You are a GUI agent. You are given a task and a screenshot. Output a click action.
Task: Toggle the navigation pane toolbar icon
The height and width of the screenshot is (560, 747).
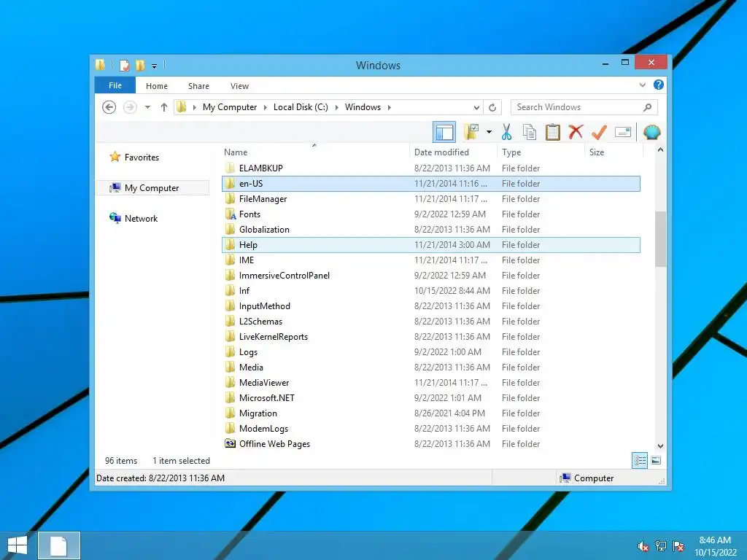point(444,133)
